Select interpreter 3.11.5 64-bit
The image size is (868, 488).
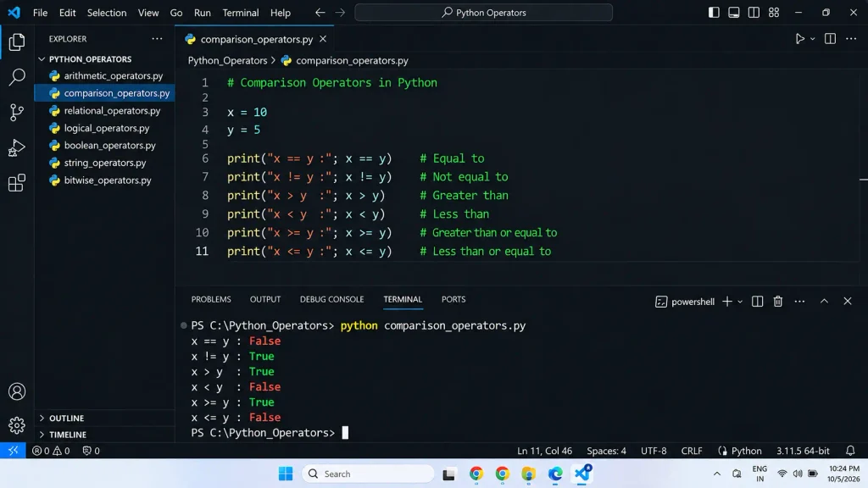click(x=803, y=451)
